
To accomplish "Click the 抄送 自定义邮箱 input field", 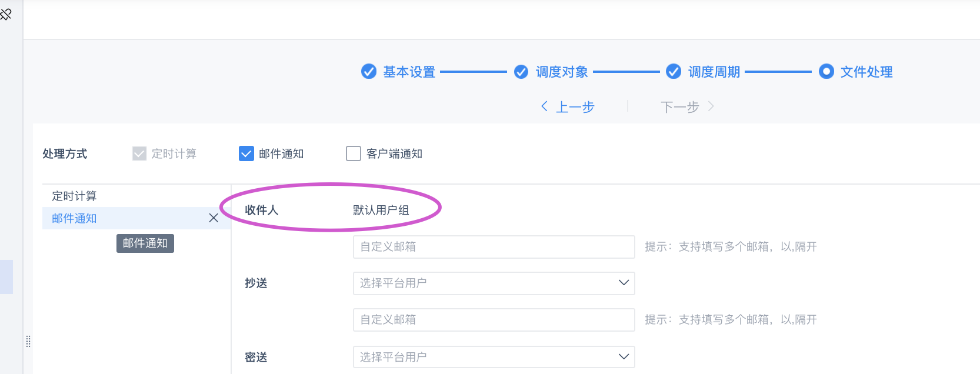I will coord(494,319).
